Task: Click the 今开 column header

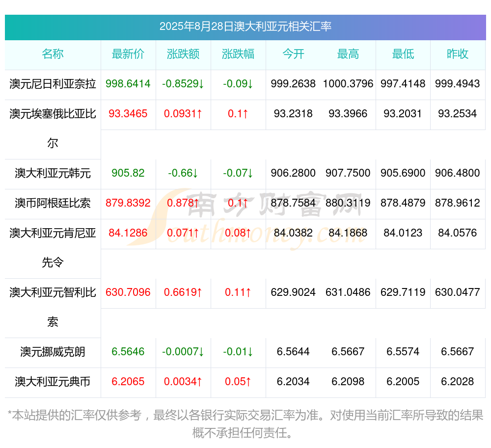Action: [x=293, y=54]
